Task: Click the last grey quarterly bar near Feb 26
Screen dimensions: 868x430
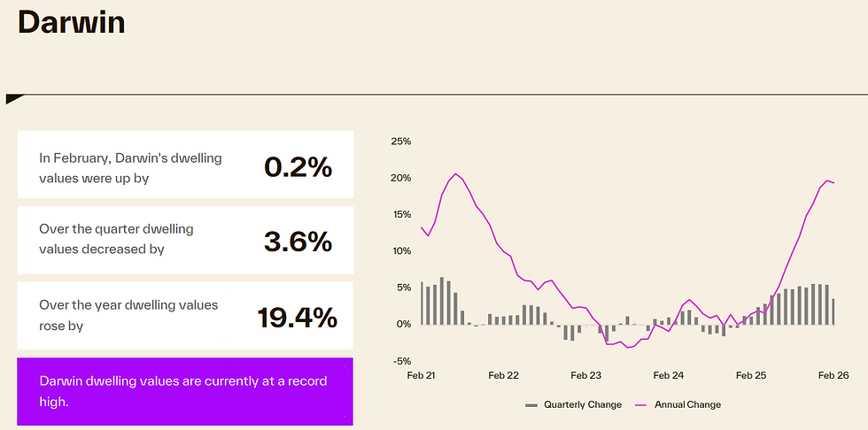Action: coord(833,311)
